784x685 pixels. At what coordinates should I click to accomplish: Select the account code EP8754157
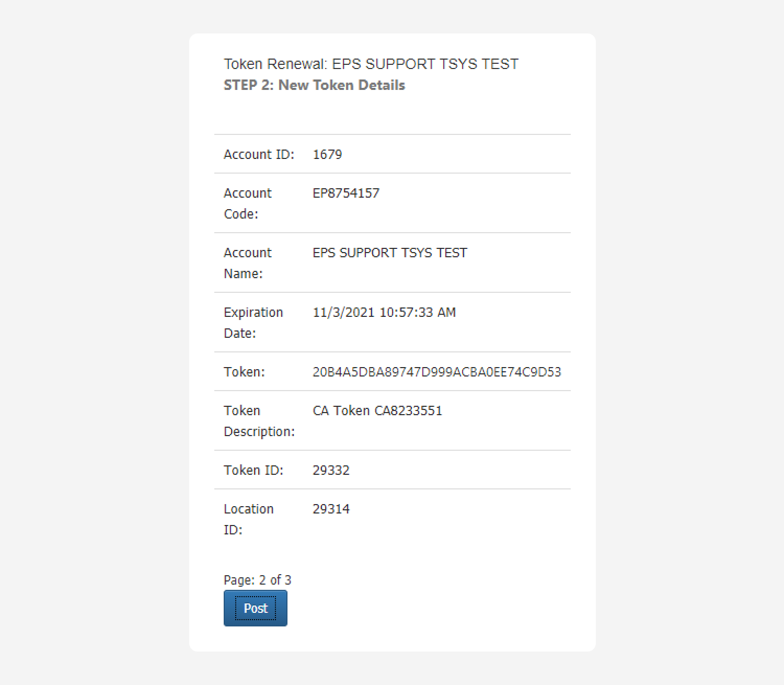pyautogui.click(x=346, y=193)
